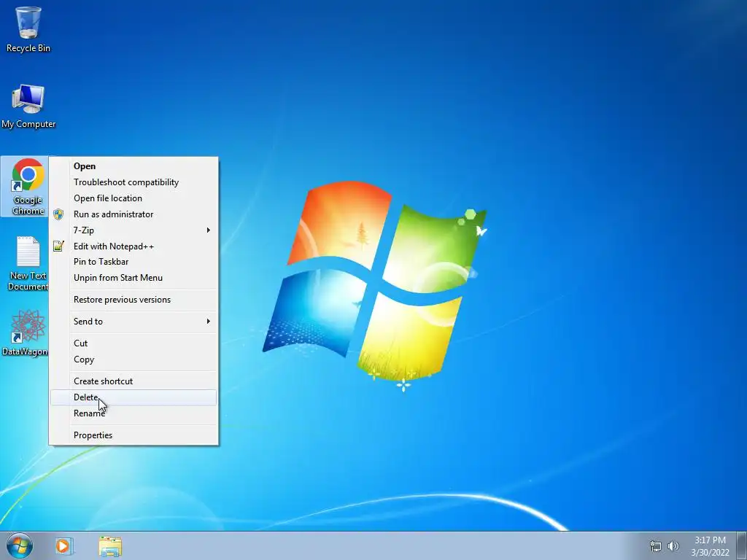Open Windows Explorer from the taskbar

(x=110, y=546)
